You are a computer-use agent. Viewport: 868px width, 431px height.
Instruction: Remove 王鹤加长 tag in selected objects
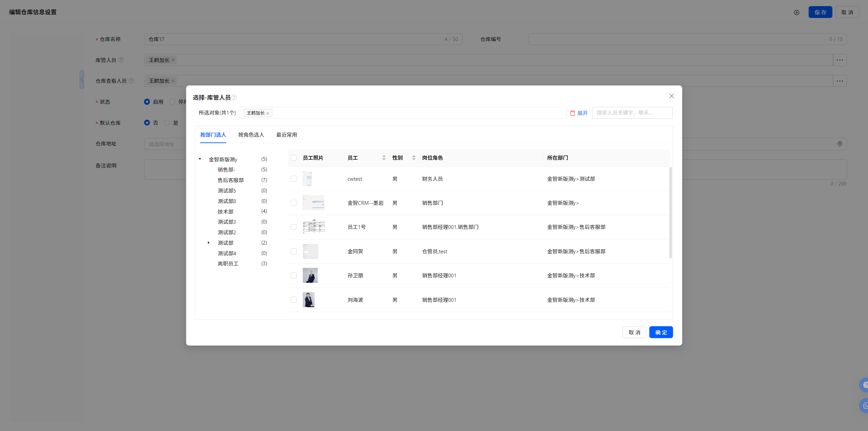268,113
